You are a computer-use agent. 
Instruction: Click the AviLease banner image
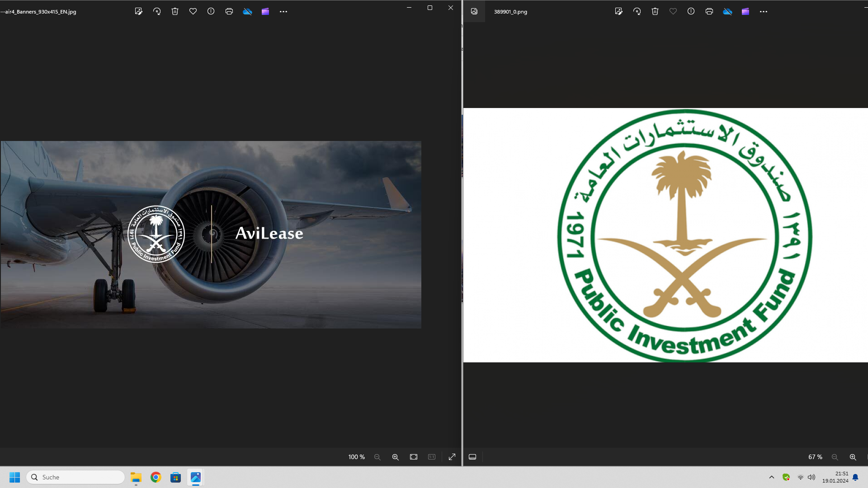point(211,235)
